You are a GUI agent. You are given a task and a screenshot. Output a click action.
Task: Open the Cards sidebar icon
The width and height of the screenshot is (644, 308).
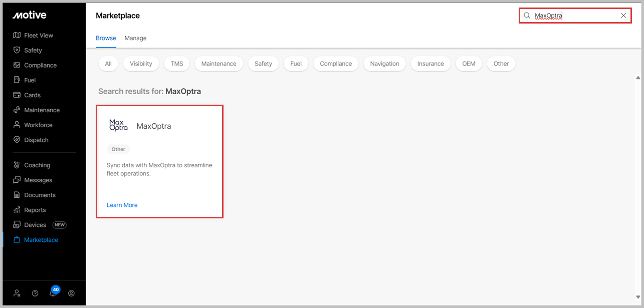17,95
